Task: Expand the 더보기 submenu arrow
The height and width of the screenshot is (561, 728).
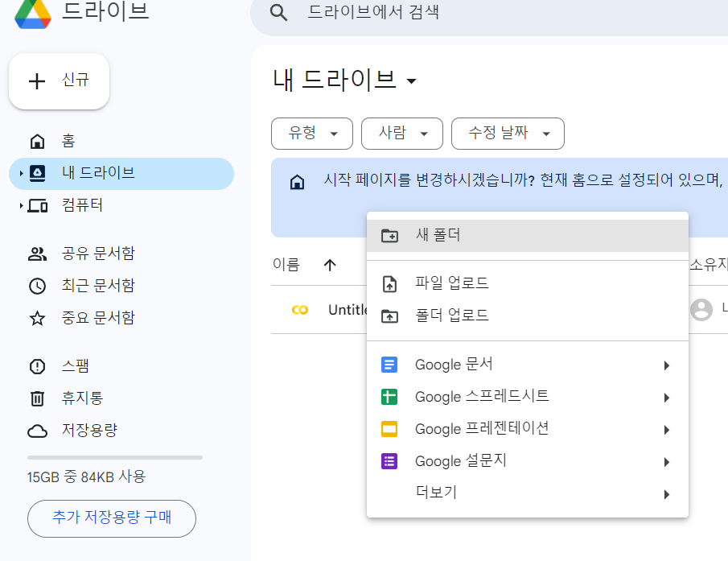Action: click(x=667, y=494)
